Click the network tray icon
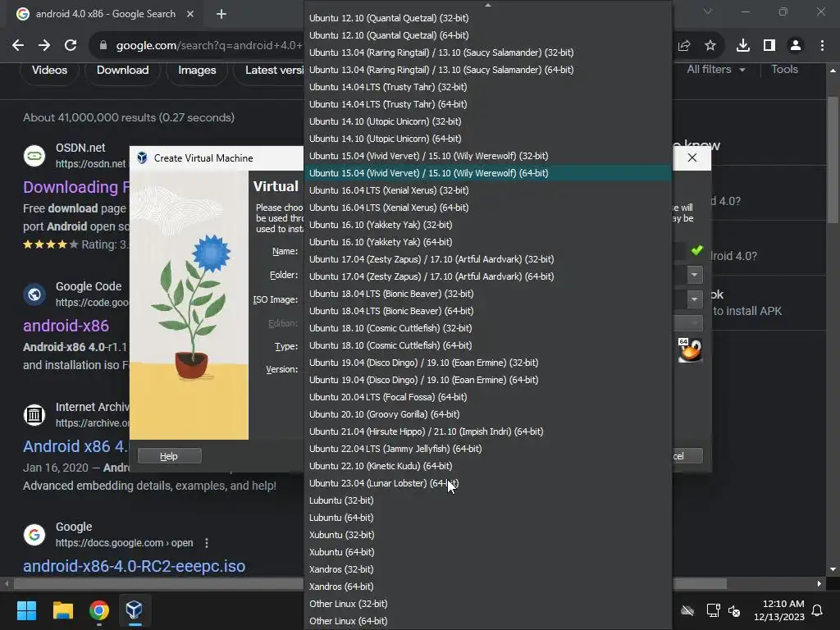840x630 pixels. click(x=713, y=610)
